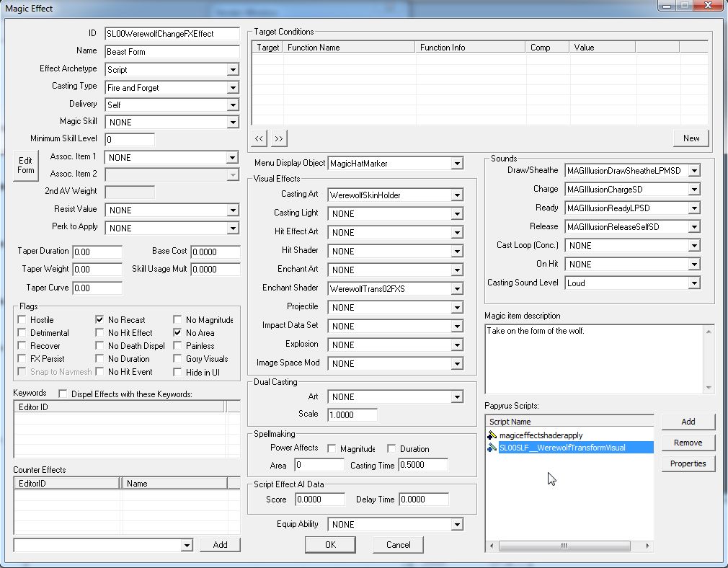Click the Edit Form button
The width and height of the screenshot is (728, 568).
[x=26, y=165]
